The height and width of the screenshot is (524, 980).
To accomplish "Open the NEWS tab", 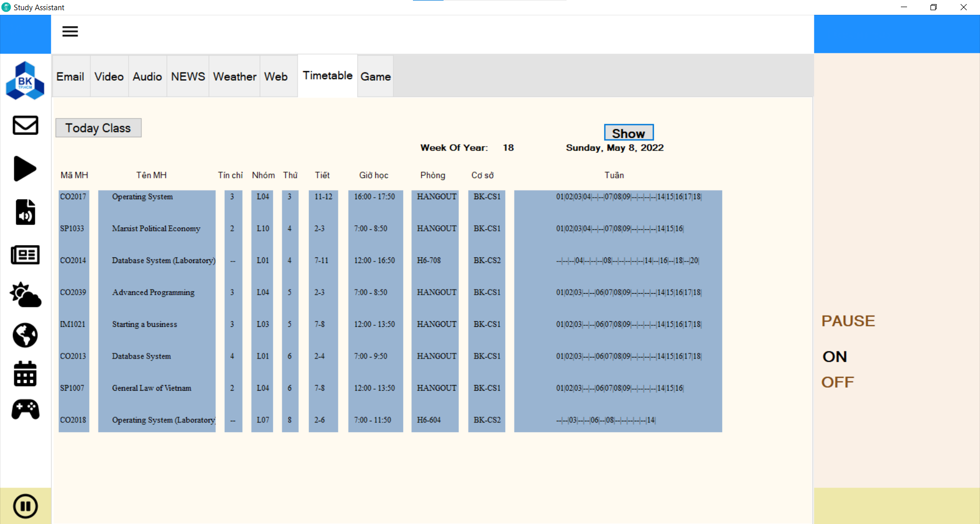I will tap(187, 76).
